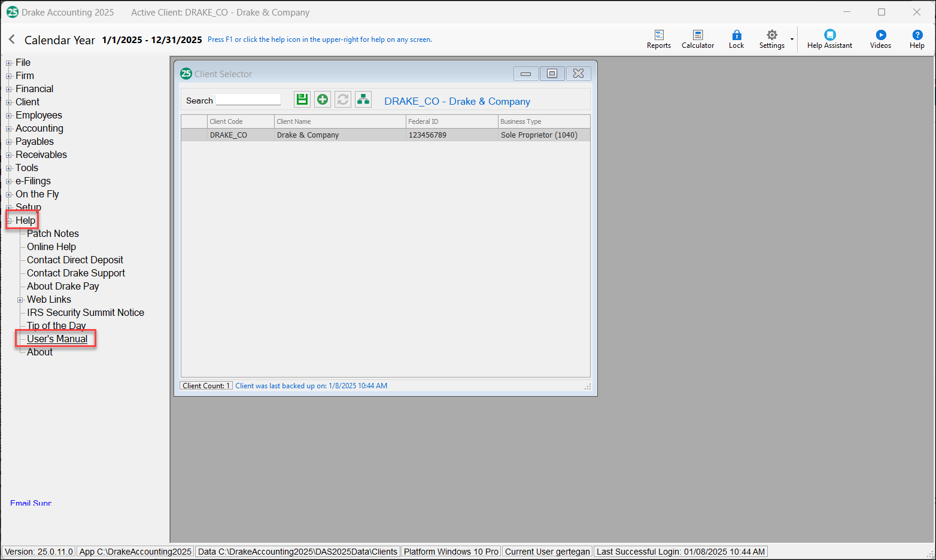
Task: Open the User's Manual
Action: point(56,339)
